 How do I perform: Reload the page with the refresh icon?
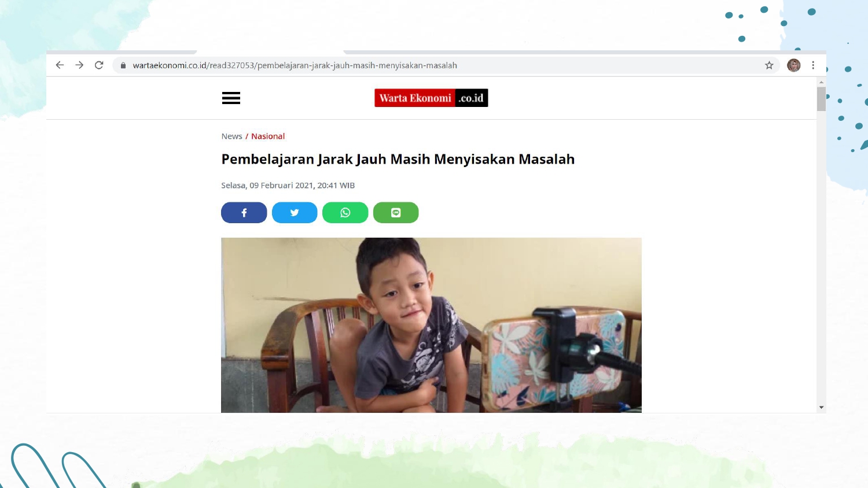(99, 65)
